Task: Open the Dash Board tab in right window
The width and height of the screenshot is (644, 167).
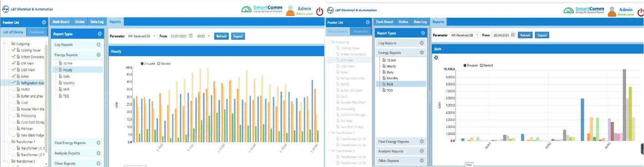Action: click(385, 22)
